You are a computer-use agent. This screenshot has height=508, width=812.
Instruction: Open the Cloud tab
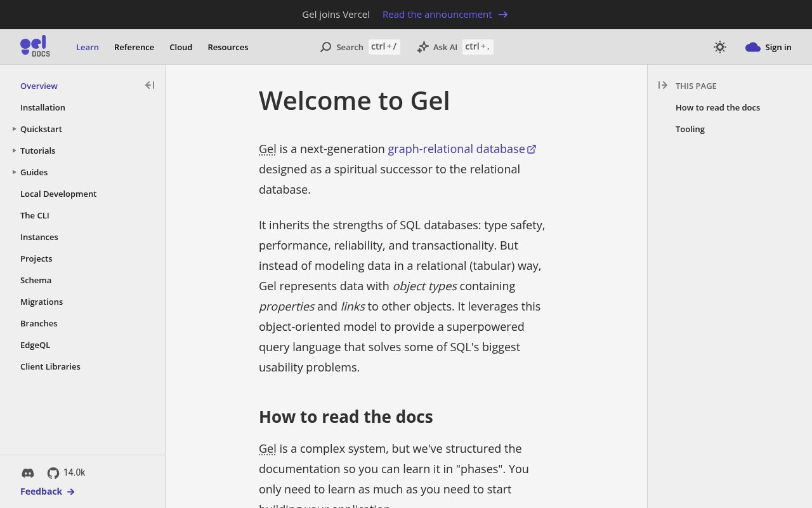point(181,47)
